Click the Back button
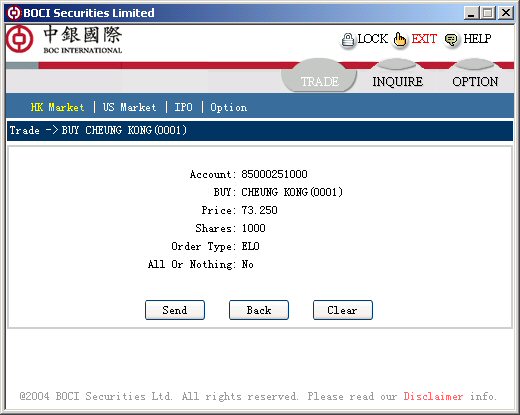Screen dimensions: 520x415 point(259,310)
